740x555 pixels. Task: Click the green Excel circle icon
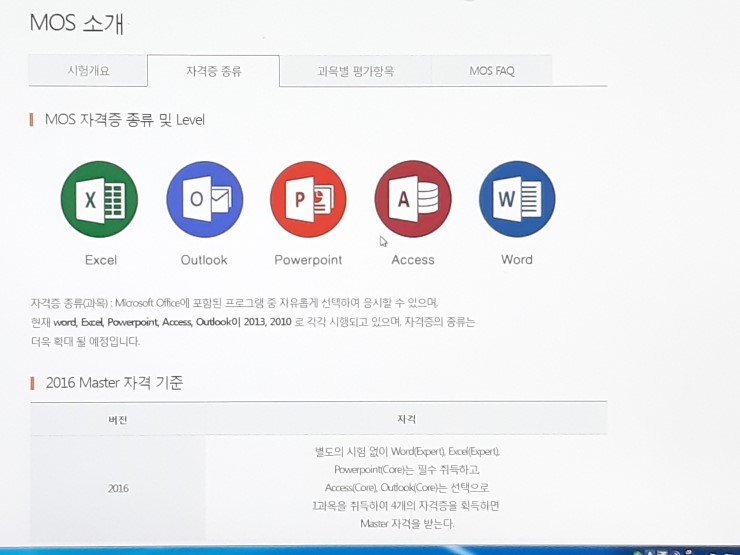99,199
